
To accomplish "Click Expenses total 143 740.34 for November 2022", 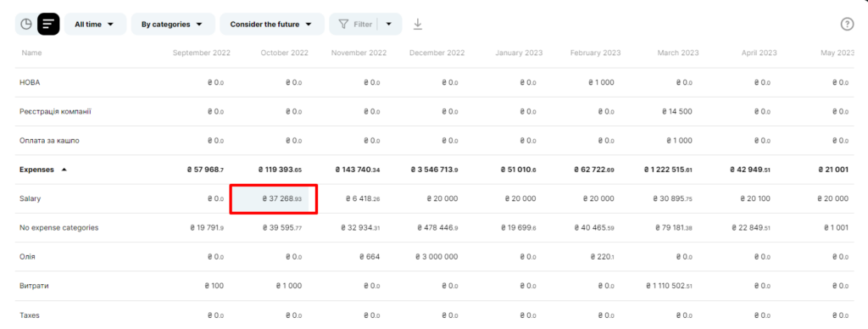I will (358, 170).
